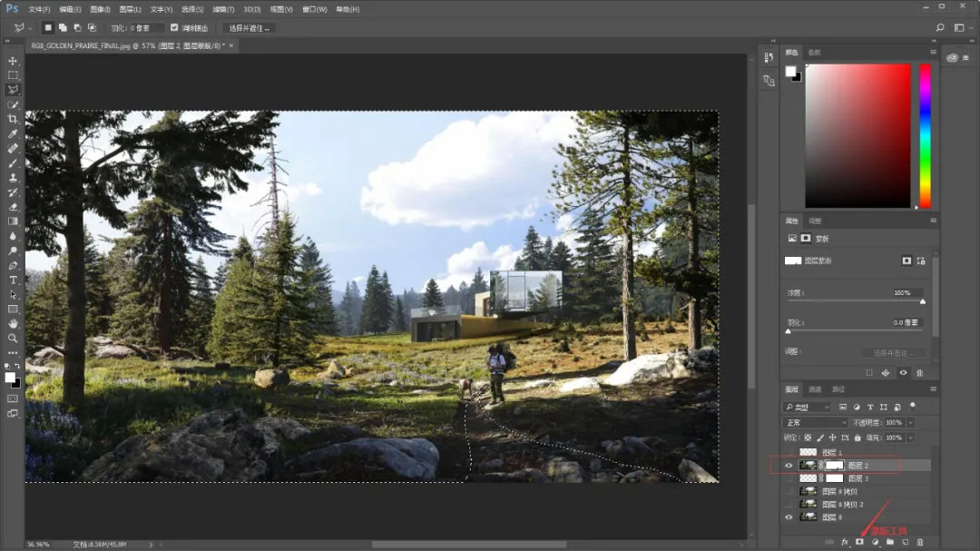The image size is (980, 551).
Task: Toggle the anti-alias checkbox in options bar
Action: (174, 28)
